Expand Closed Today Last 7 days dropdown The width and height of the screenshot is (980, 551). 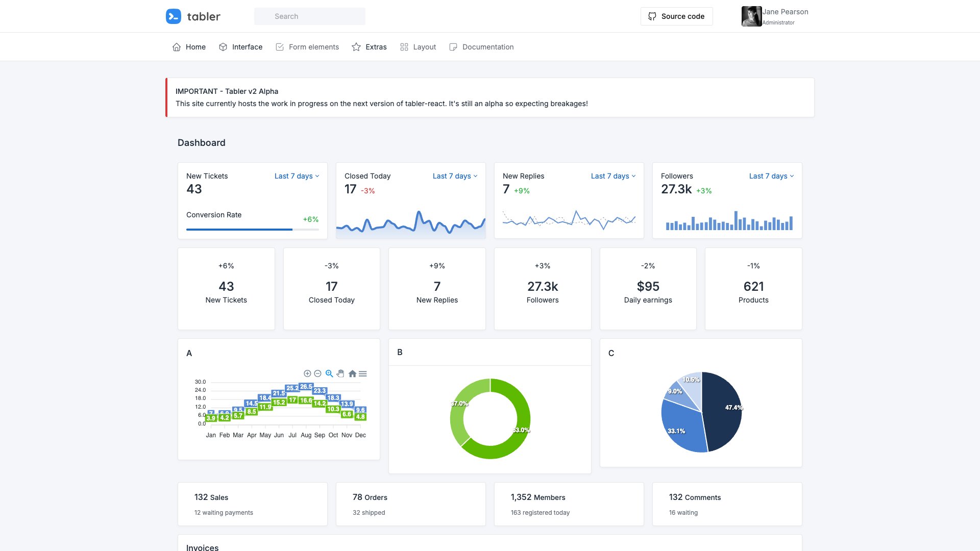click(455, 176)
